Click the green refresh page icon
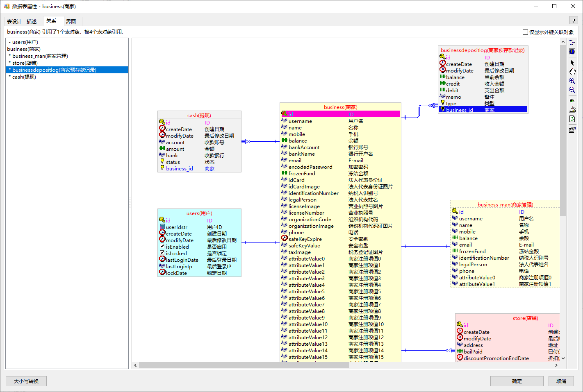583x392 pixels. coord(572,119)
